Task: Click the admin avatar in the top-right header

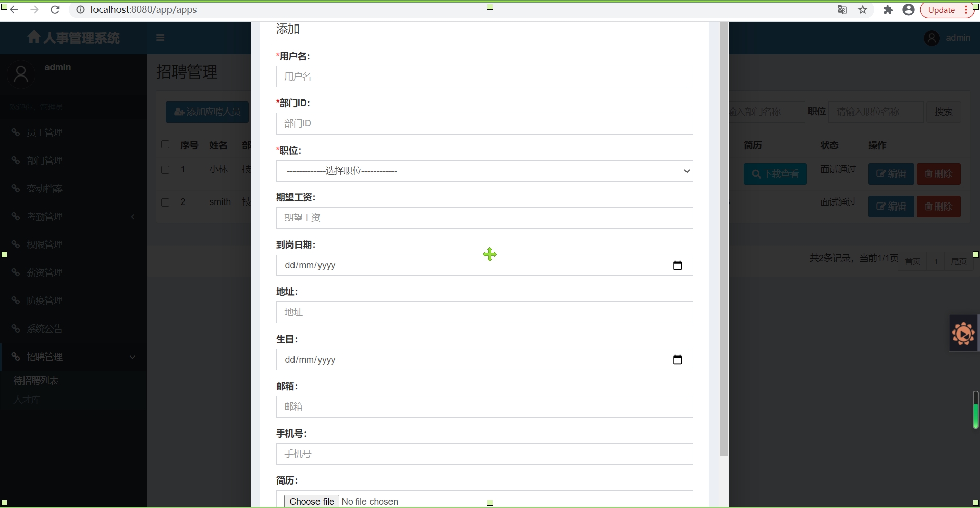Action: pos(932,38)
